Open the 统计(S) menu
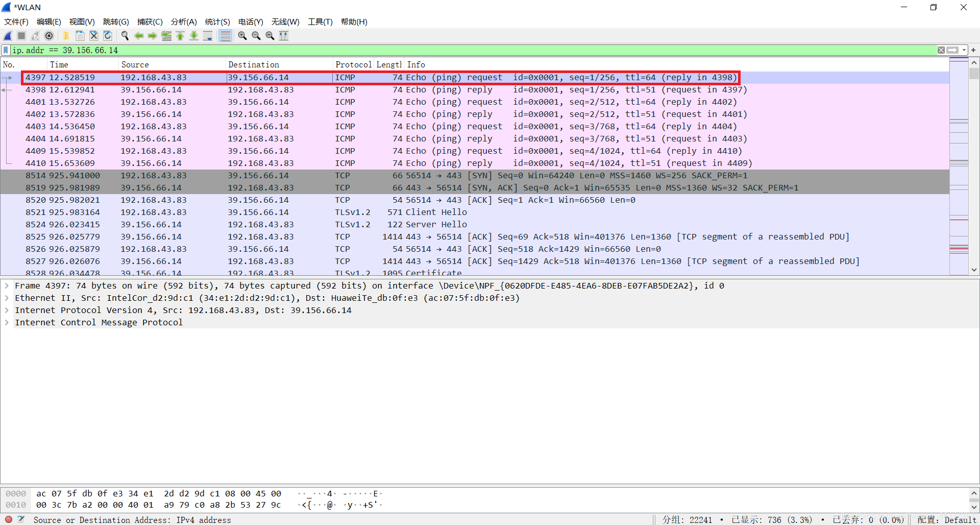The width and height of the screenshot is (980, 525). pos(217,22)
